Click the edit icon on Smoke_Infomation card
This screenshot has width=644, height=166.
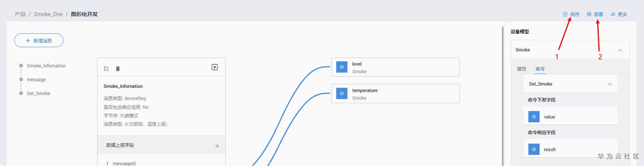106,69
